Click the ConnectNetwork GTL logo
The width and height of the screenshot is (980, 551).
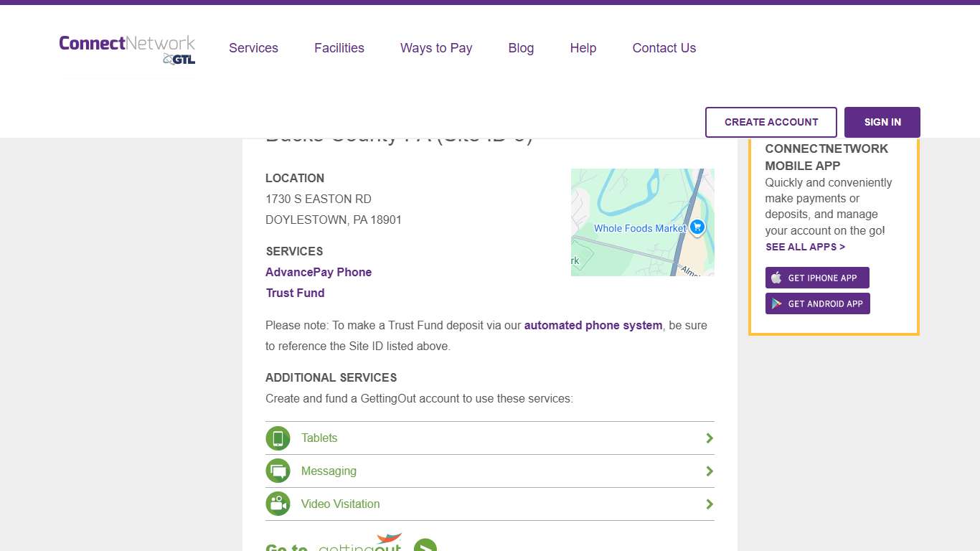(x=127, y=49)
